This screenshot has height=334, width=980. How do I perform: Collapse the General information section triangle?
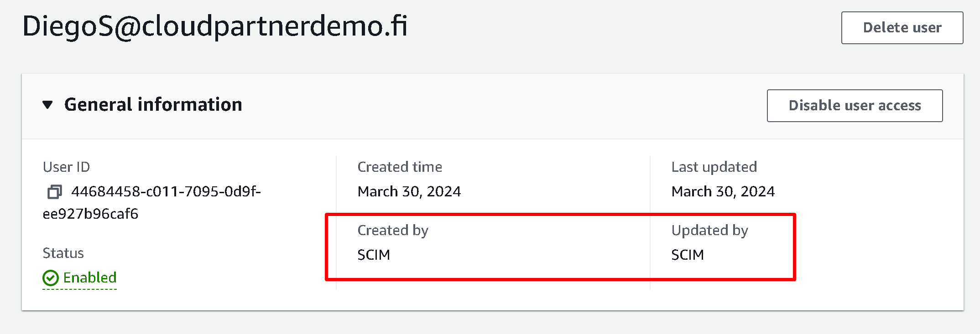point(47,105)
